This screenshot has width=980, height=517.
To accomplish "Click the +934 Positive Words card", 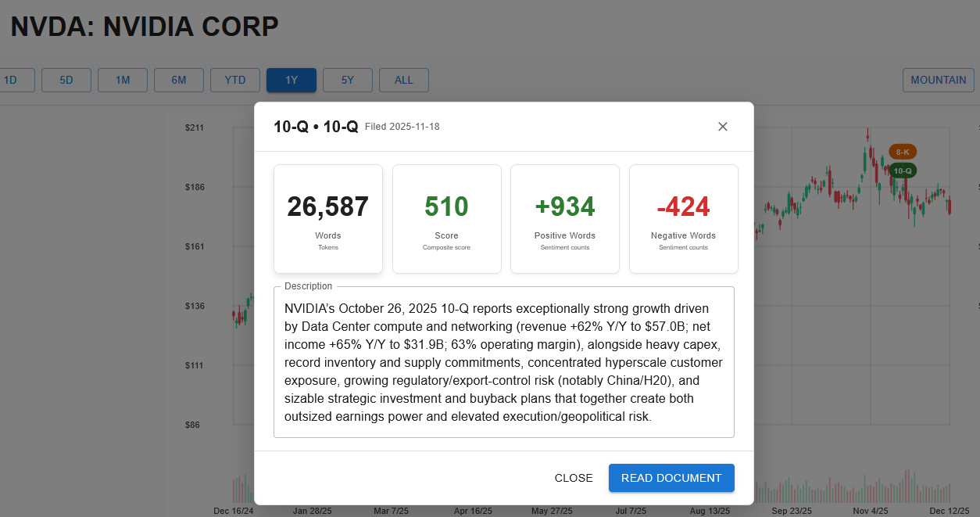I will pyautogui.click(x=565, y=219).
